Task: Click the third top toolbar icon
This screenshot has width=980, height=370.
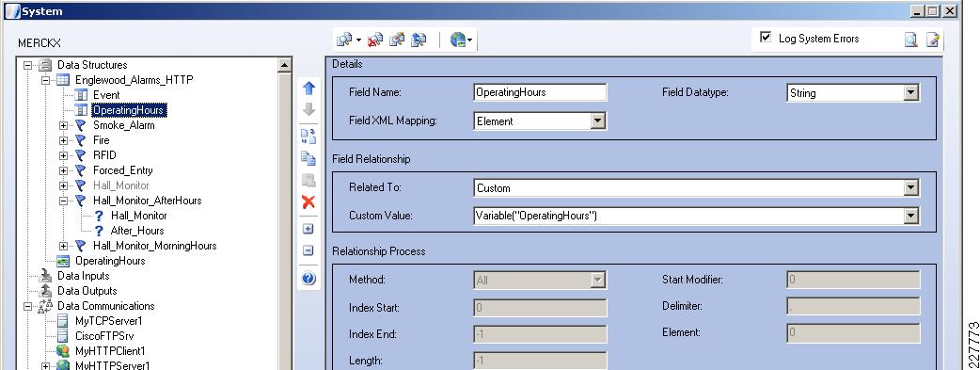Action: coord(396,40)
